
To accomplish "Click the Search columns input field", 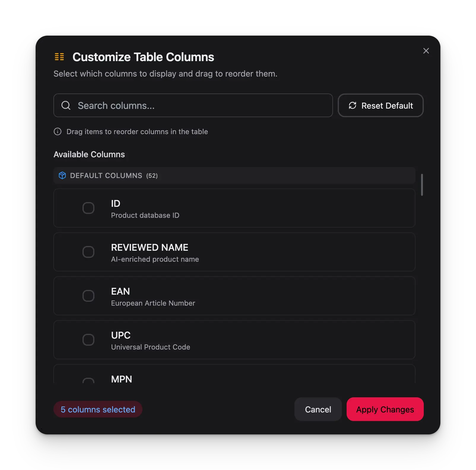I will (193, 105).
